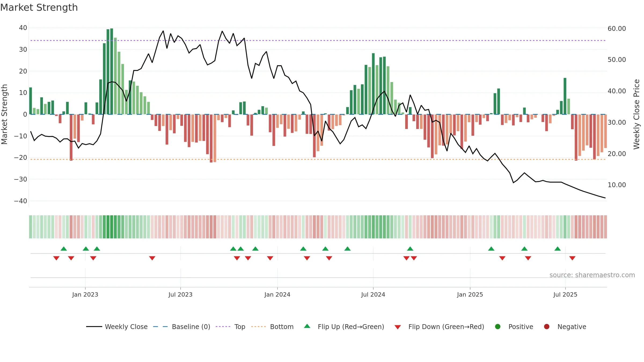Click the 'Jul 2023' x-axis label

click(180, 294)
